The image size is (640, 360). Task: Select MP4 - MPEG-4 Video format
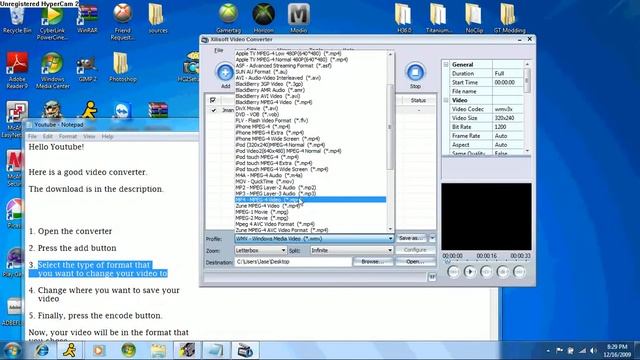click(x=310, y=200)
